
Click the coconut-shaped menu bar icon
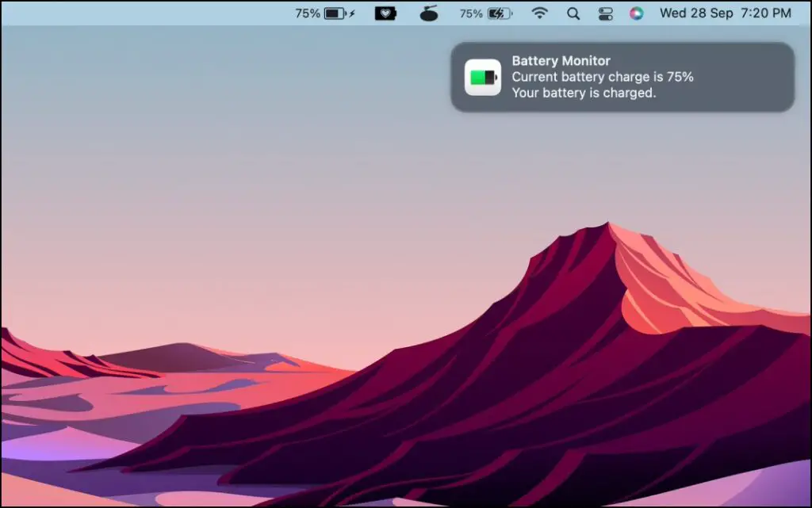pos(429,13)
